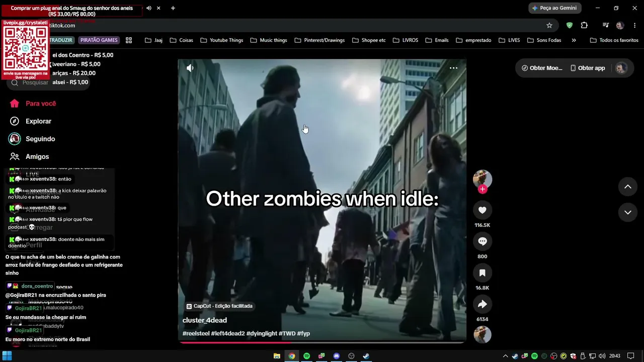The image size is (644, 362).
Task: Open the comments showing 800
Action: point(482,241)
